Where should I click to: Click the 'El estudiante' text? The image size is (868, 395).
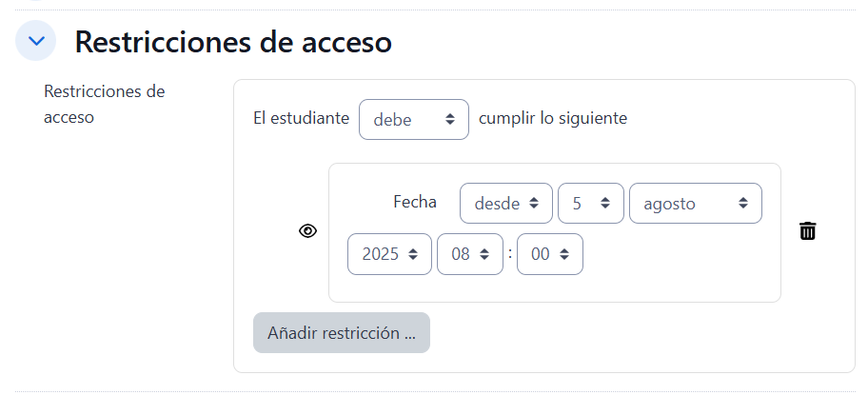[301, 119]
